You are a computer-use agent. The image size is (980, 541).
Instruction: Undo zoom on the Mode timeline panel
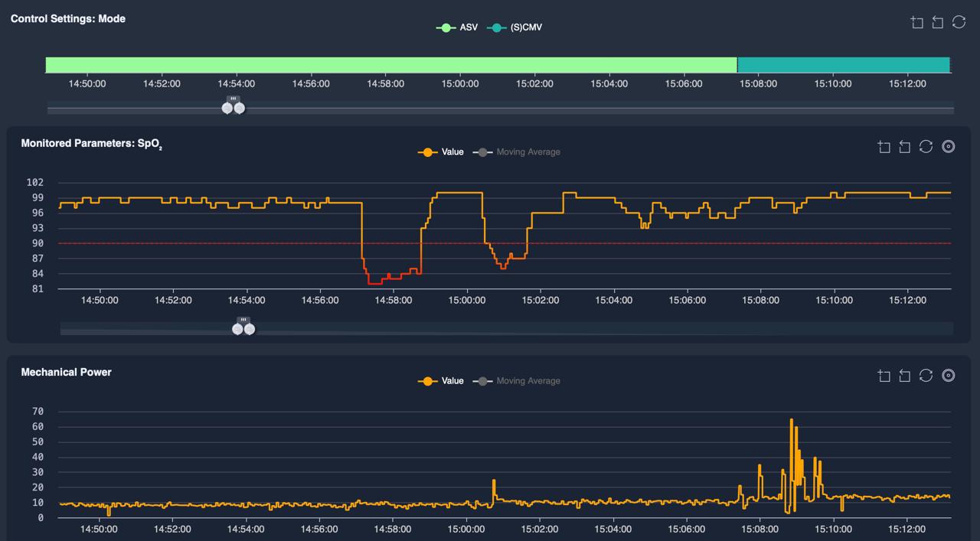pyautogui.click(x=937, y=22)
